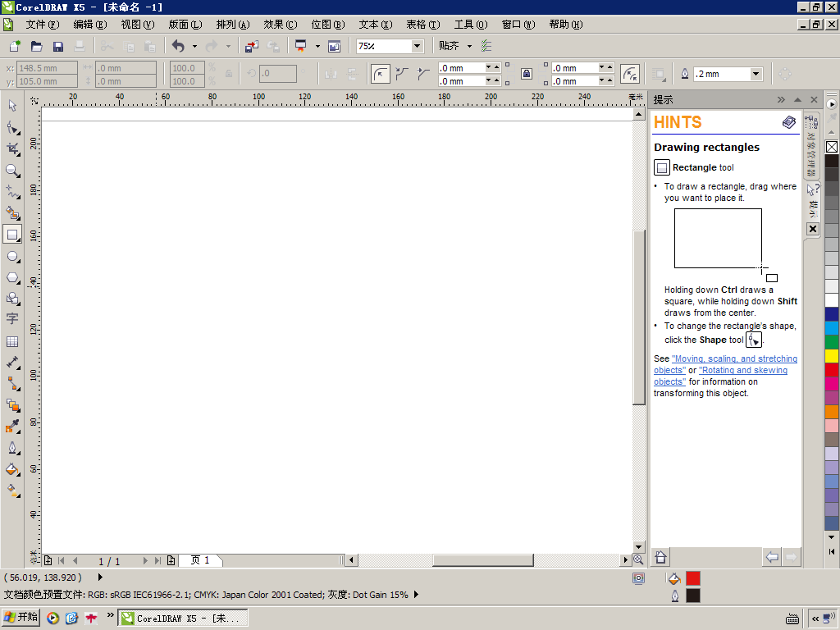Select the Smart Fill tool
This screenshot has height=630, width=840.
[12, 213]
